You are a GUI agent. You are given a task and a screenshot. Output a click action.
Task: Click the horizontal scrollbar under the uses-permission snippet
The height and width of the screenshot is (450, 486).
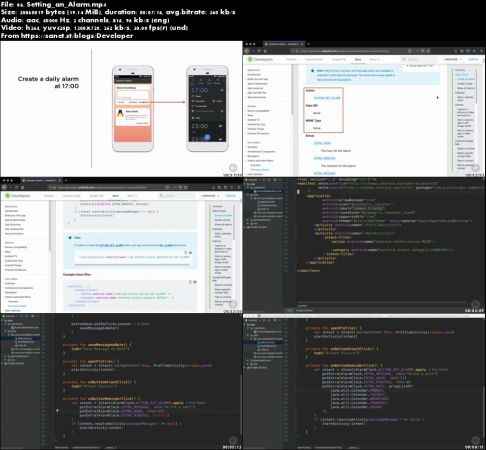[133, 265]
